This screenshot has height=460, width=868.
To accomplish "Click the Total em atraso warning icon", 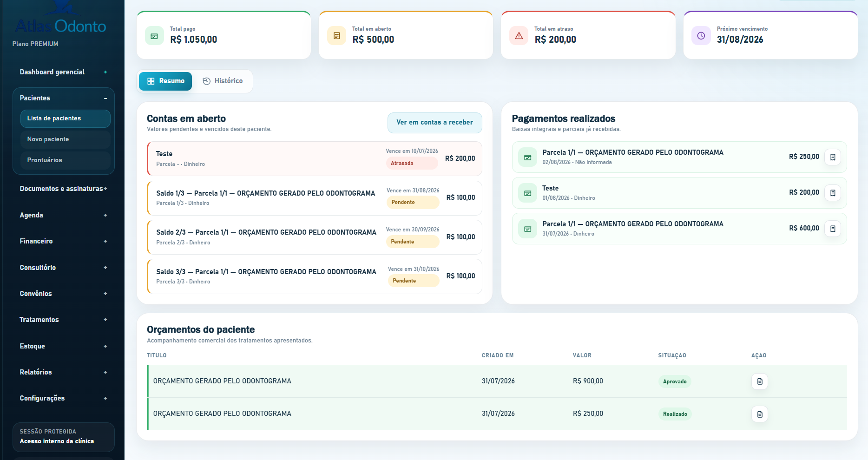I will click(x=519, y=36).
